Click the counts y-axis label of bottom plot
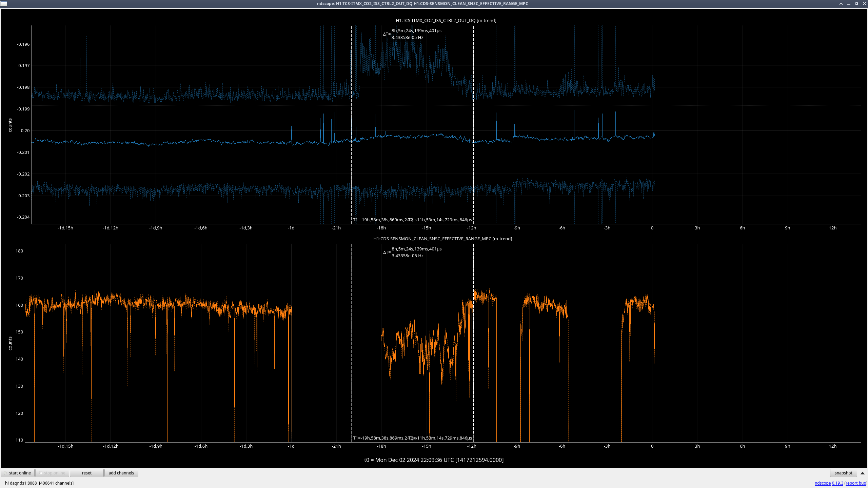 [10, 343]
